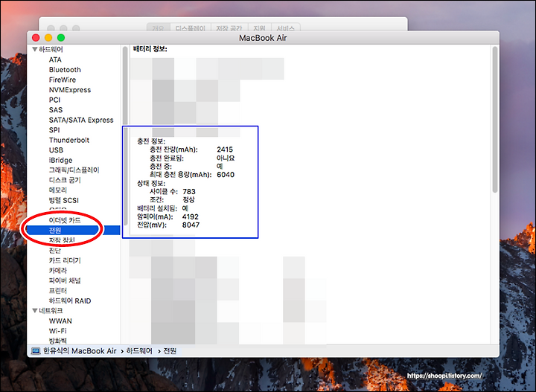This screenshot has width=536, height=392.
Task: Select FireWire in the hardware list
Action: pyautogui.click(x=63, y=80)
